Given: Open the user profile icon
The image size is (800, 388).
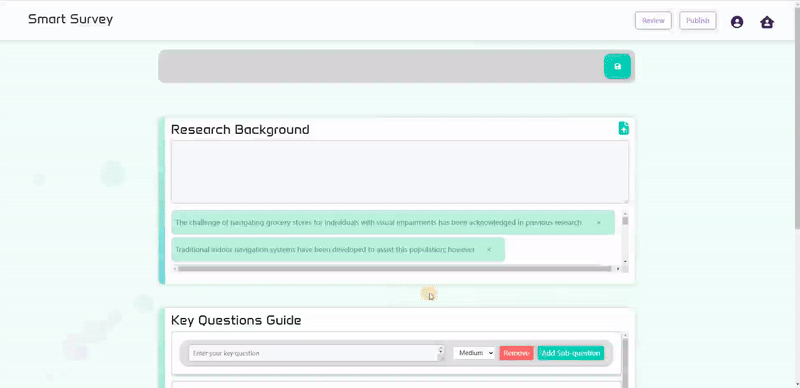Looking at the screenshot, I should click(x=737, y=22).
